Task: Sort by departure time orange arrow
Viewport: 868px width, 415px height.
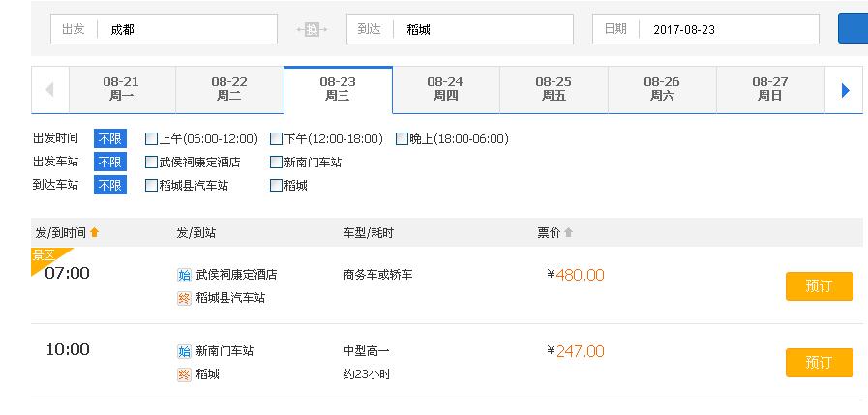Action: [94, 233]
